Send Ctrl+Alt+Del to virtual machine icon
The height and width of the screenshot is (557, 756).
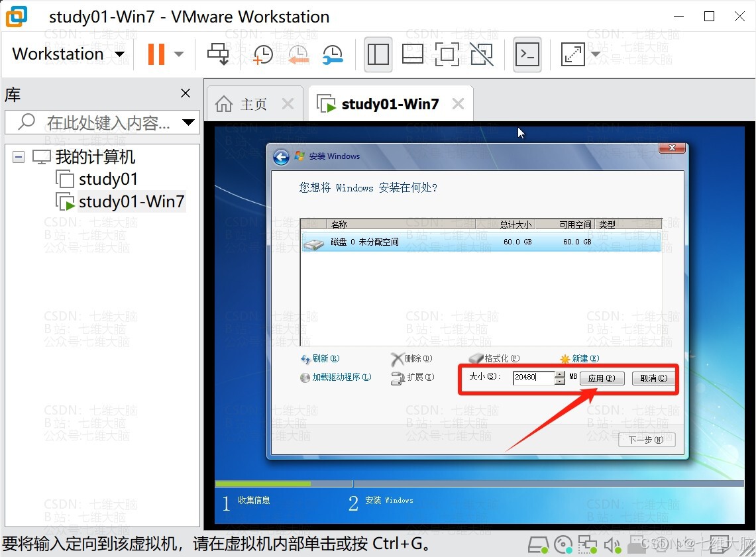point(218,54)
